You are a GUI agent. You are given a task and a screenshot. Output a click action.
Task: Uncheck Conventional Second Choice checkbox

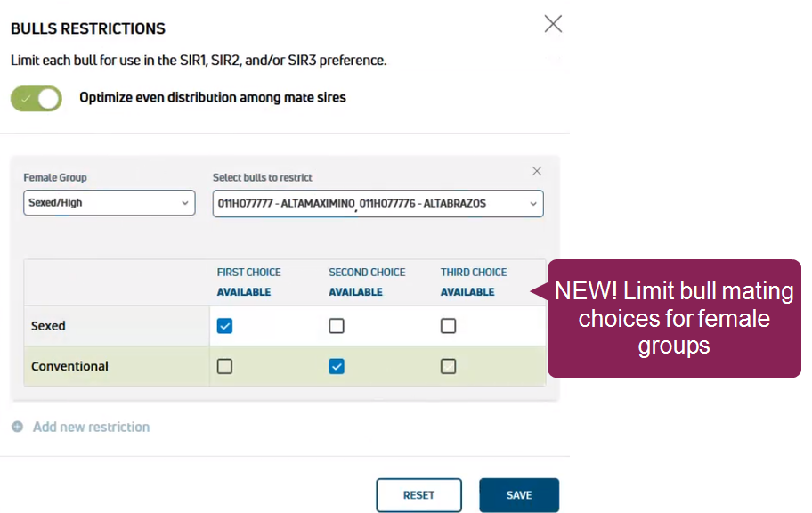tap(337, 366)
